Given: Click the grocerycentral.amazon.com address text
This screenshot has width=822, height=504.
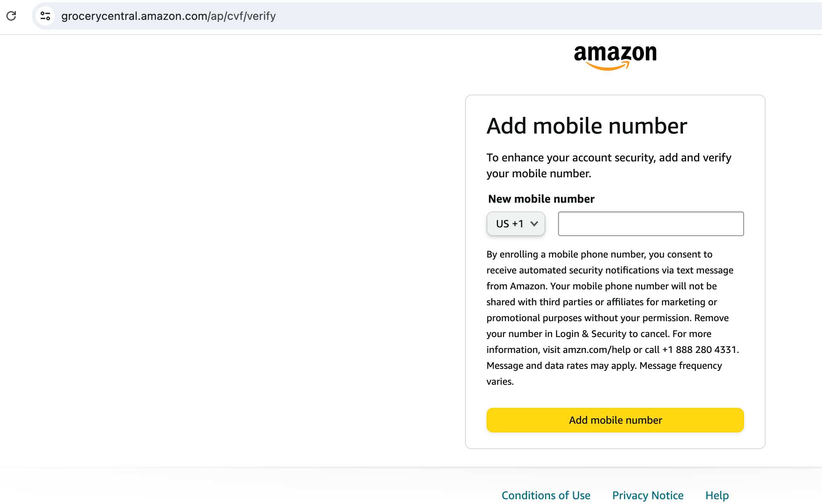Looking at the screenshot, I should tap(168, 16).
